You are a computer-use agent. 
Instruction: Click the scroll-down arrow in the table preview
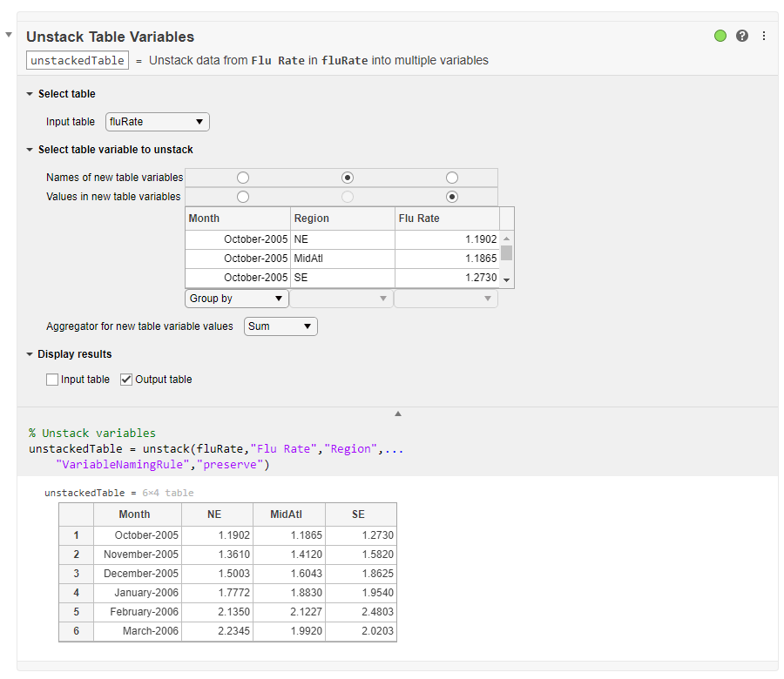(x=506, y=278)
